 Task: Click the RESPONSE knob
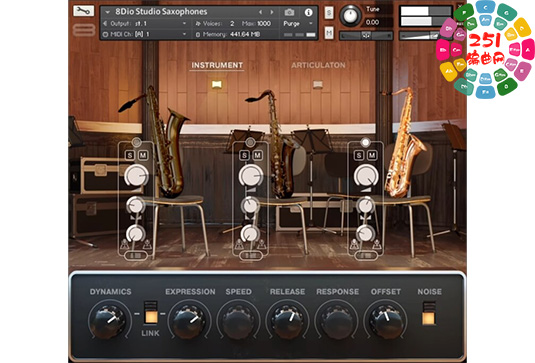tap(337, 321)
